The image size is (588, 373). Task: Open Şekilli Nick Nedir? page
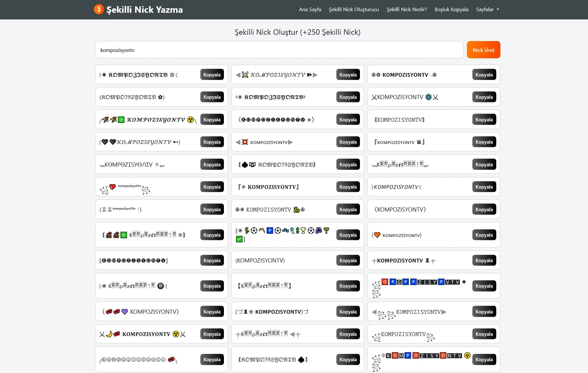coord(406,10)
